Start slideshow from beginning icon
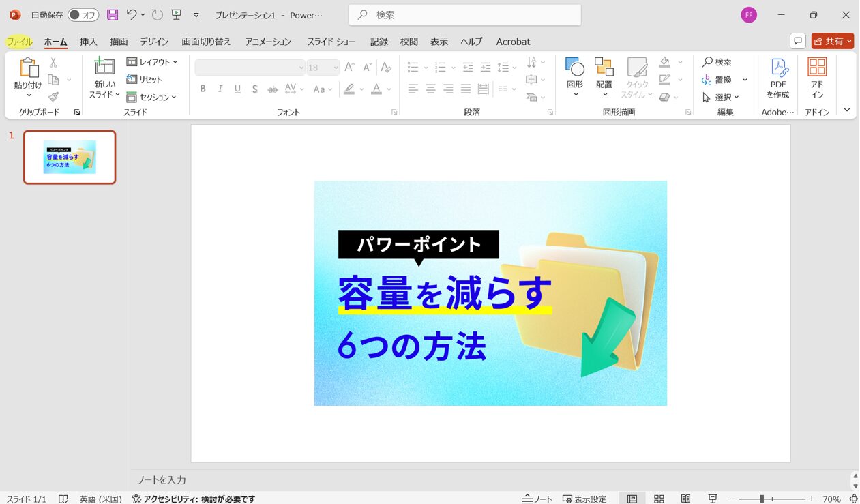Screen dimensions: 860x504 tap(177, 14)
